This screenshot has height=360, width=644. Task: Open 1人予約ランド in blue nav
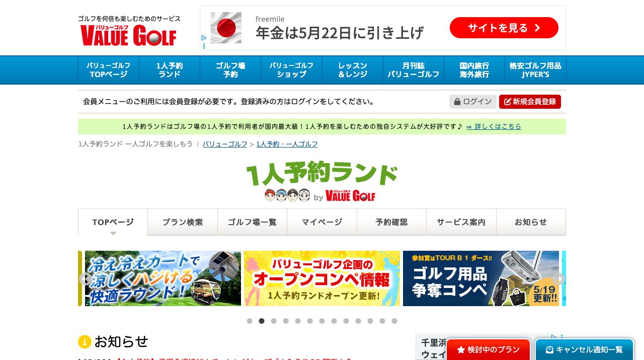pos(170,70)
